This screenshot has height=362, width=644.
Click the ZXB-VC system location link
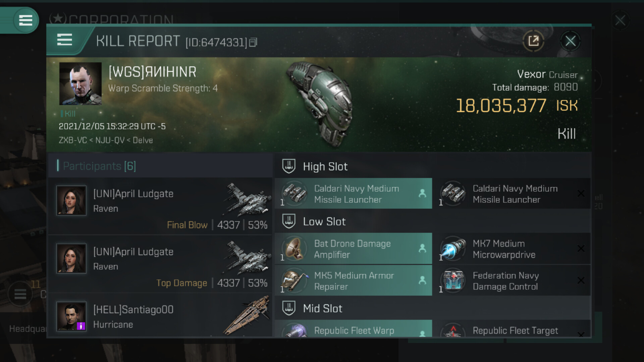[x=72, y=140]
